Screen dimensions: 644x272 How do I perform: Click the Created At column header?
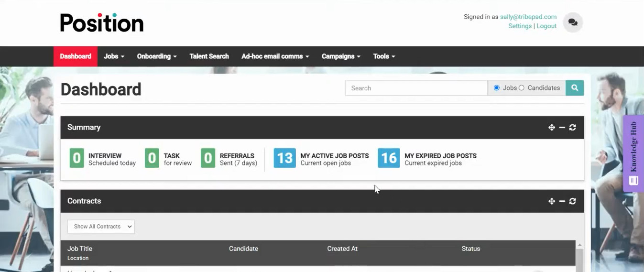pos(342,249)
